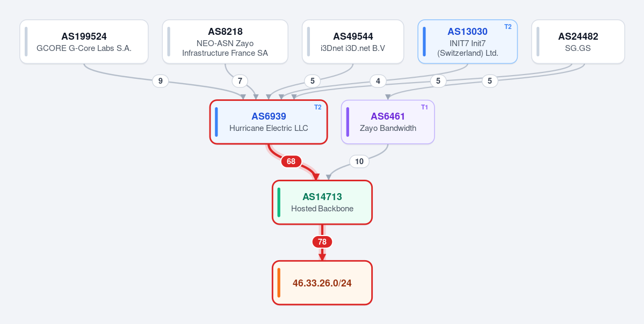The height and width of the screenshot is (324, 644).
Task: Select the AS24482 SG.GS node
Action: point(578,42)
